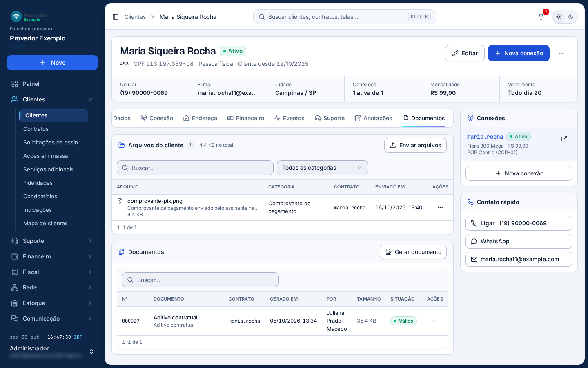Expand the Fiscal sidebar section
The width and height of the screenshot is (588, 368).
pos(90,272)
